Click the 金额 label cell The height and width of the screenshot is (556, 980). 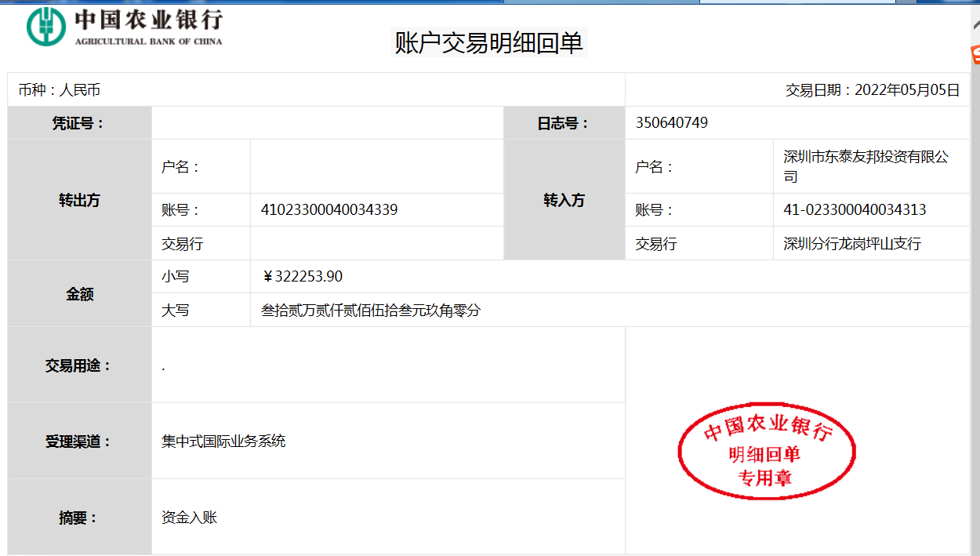click(x=79, y=294)
